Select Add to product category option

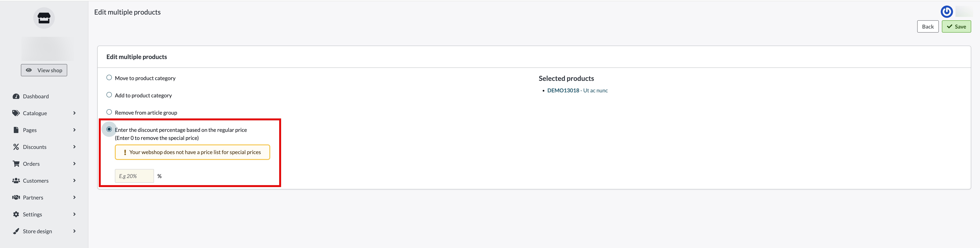coord(109,95)
